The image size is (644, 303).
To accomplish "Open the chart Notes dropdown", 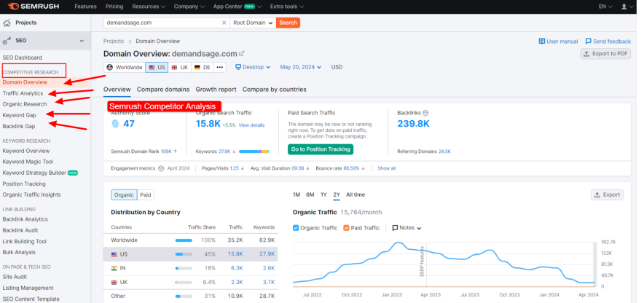I will [x=407, y=228].
